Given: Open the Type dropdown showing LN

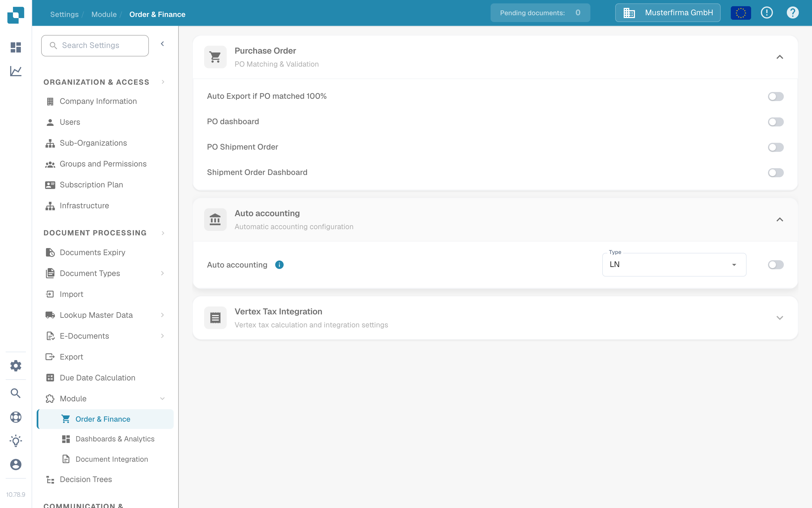Looking at the screenshot, I should pos(674,265).
